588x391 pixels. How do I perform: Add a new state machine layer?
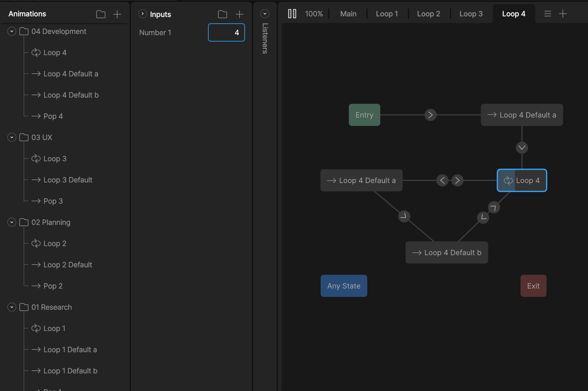pyautogui.click(x=563, y=14)
